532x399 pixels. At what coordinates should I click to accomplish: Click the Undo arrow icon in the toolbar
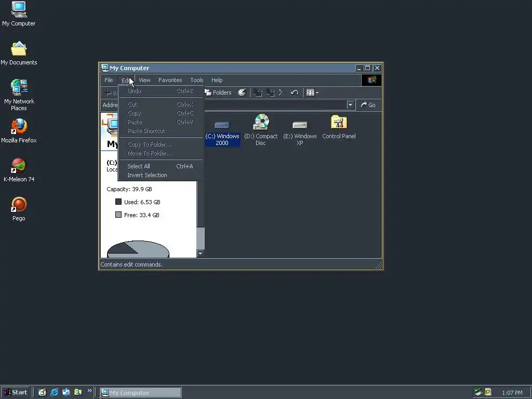pos(295,92)
